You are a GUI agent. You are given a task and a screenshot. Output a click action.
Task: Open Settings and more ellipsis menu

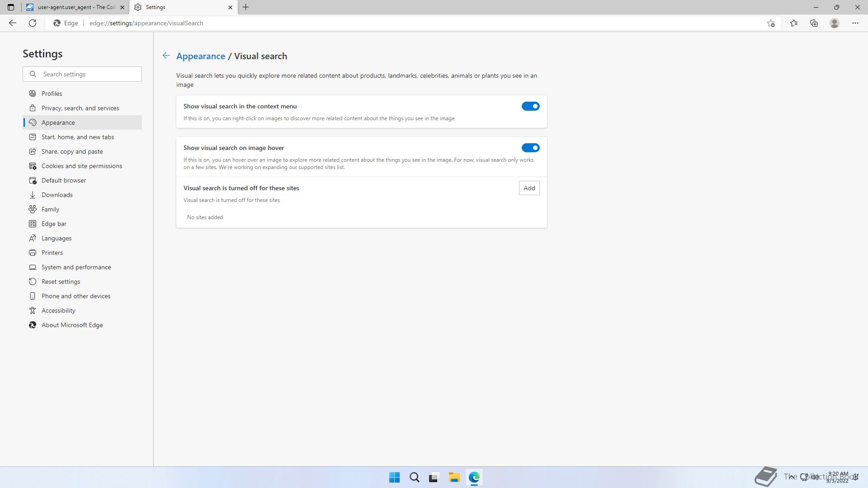click(855, 23)
